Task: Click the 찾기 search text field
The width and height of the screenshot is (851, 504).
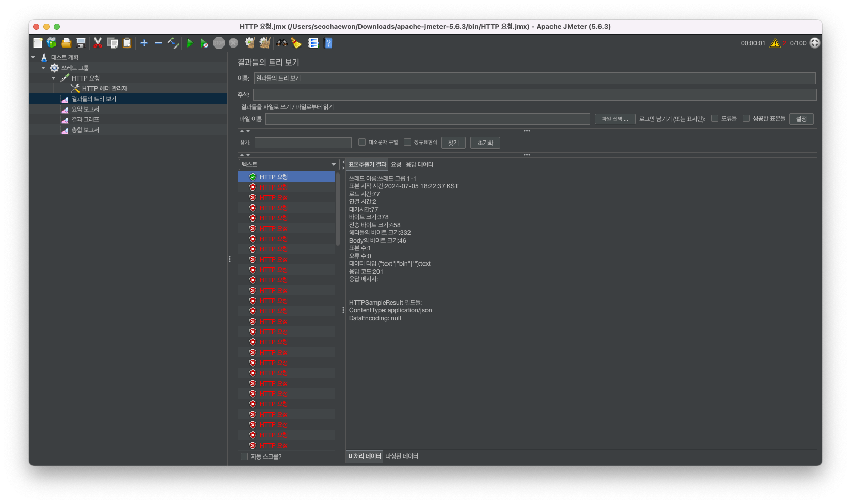Action: pyautogui.click(x=303, y=143)
